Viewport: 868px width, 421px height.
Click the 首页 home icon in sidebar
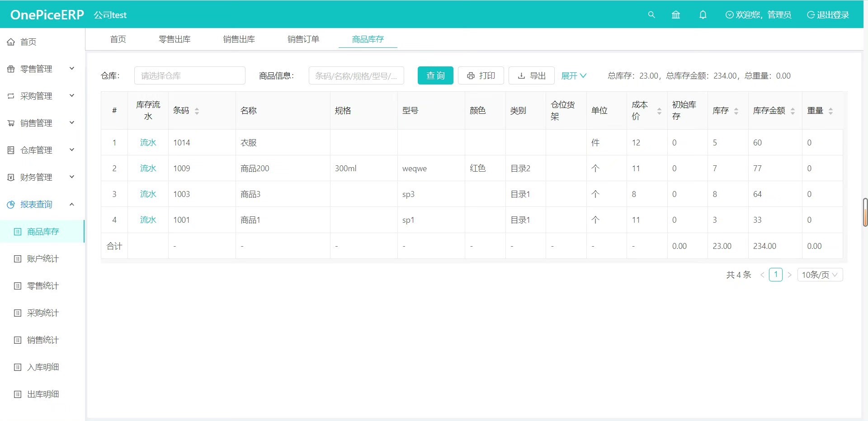(x=11, y=42)
